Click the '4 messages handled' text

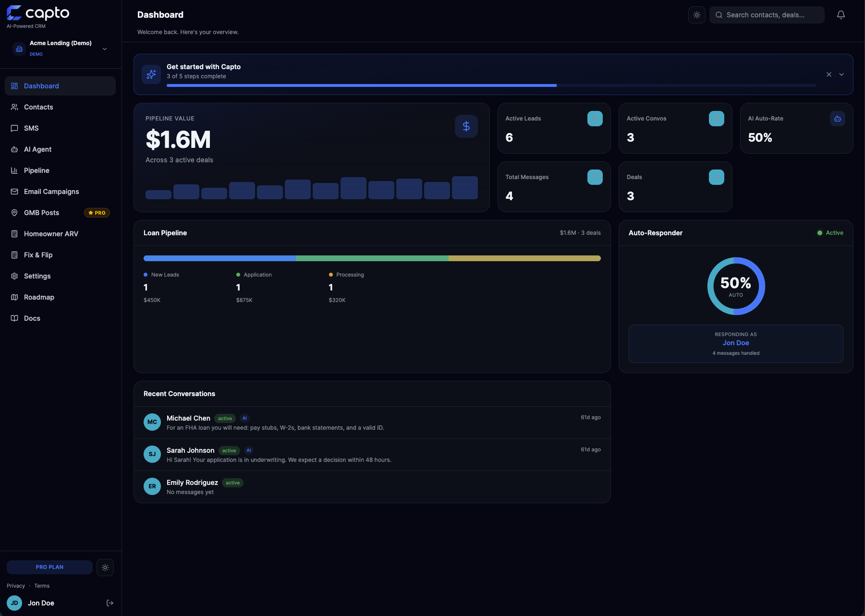pyautogui.click(x=736, y=353)
